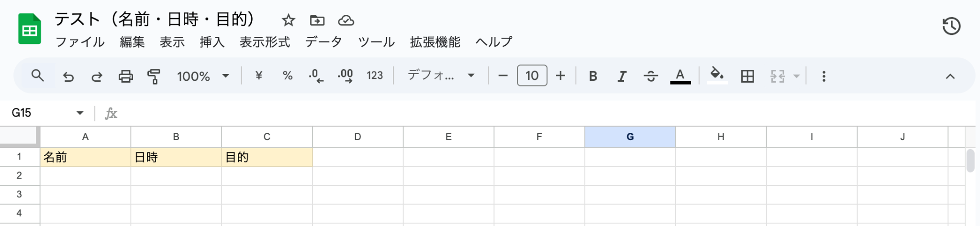Toggle strikethrough formatting
The width and height of the screenshot is (980, 226).
click(x=650, y=76)
